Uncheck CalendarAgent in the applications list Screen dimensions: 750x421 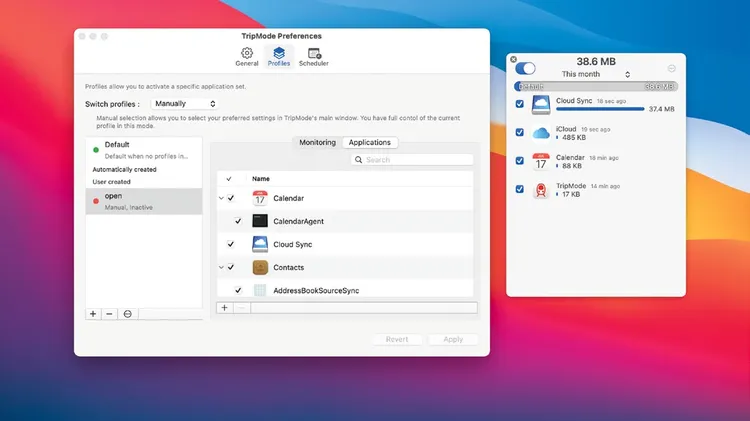[238, 221]
